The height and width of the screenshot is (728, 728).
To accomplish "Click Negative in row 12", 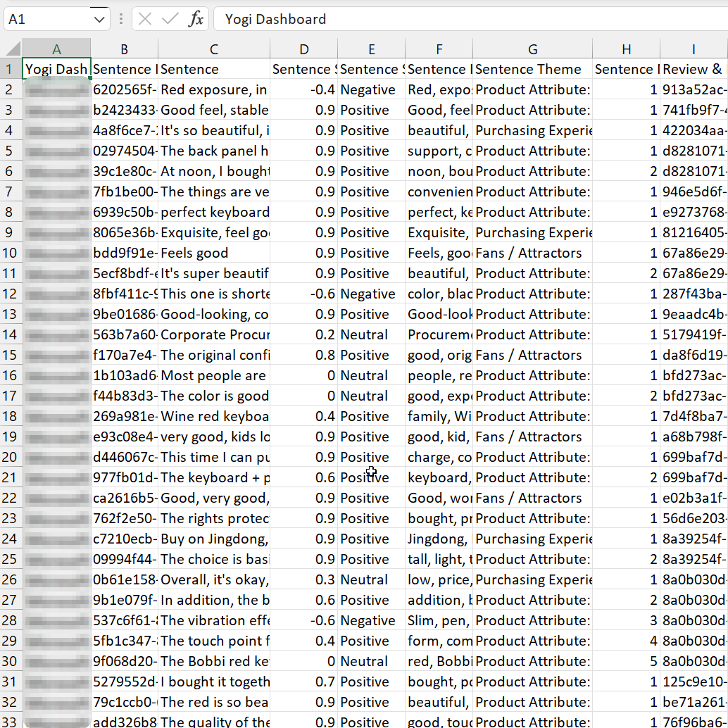I will point(372,294).
